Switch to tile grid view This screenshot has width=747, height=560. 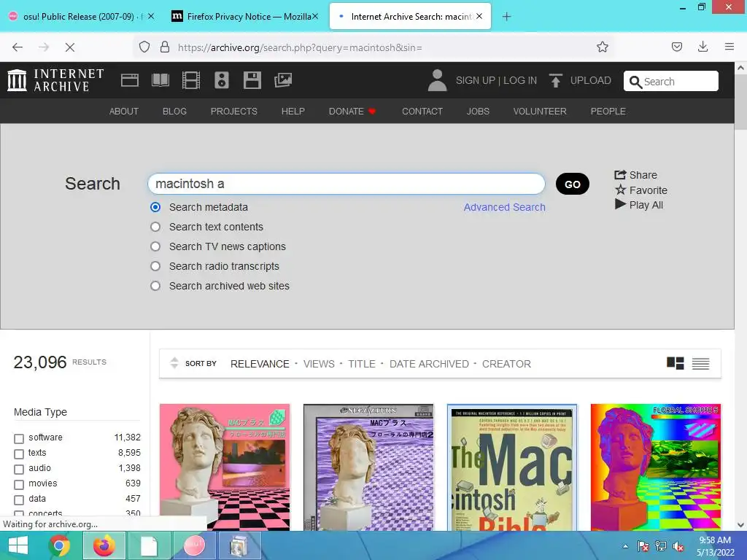point(675,363)
